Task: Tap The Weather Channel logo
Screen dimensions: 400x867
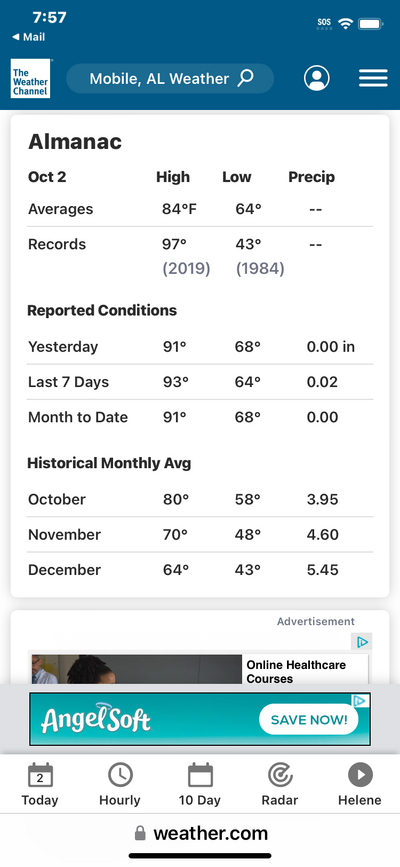Action: coord(30,79)
